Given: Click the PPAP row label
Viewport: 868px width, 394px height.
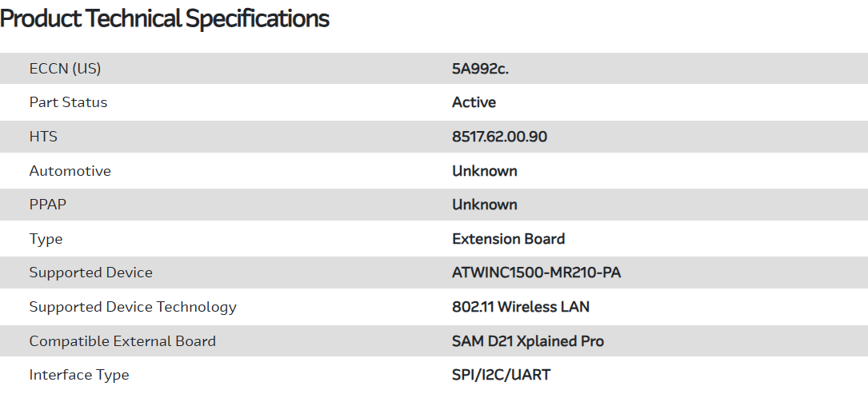Looking at the screenshot, I should 47,205.
